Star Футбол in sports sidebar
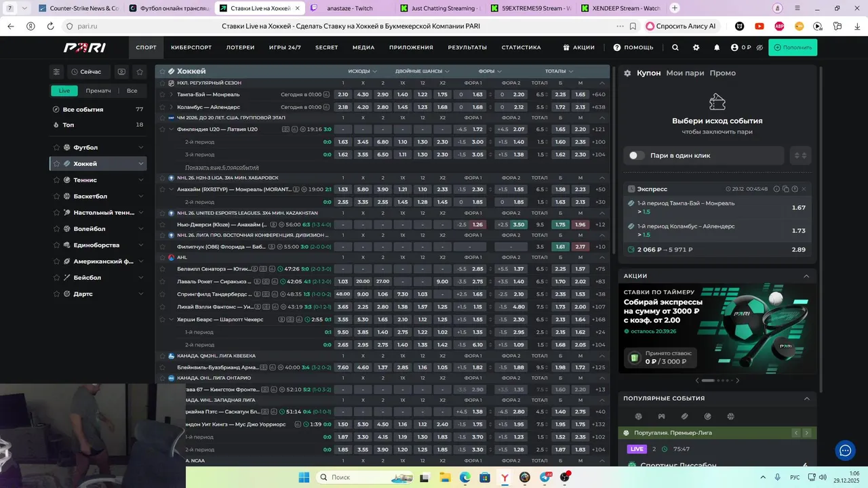The image size is (868, 488). pyautogui.click(x=58, y=147)
